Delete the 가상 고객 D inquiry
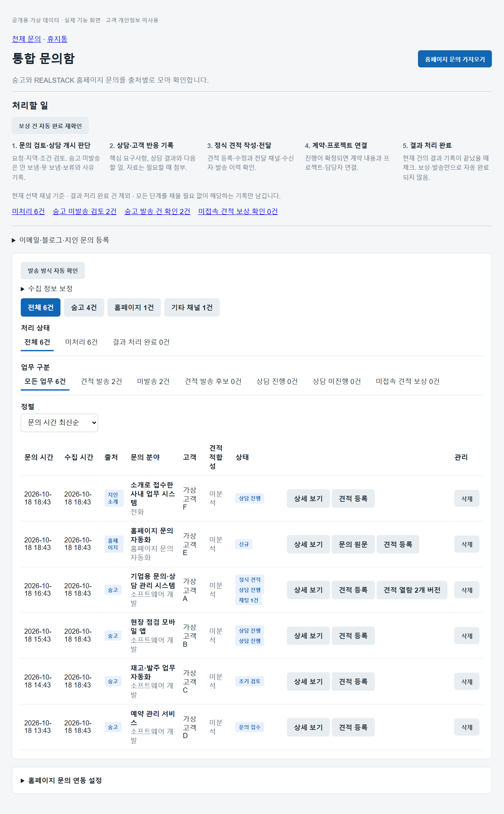 coord(467,727)
